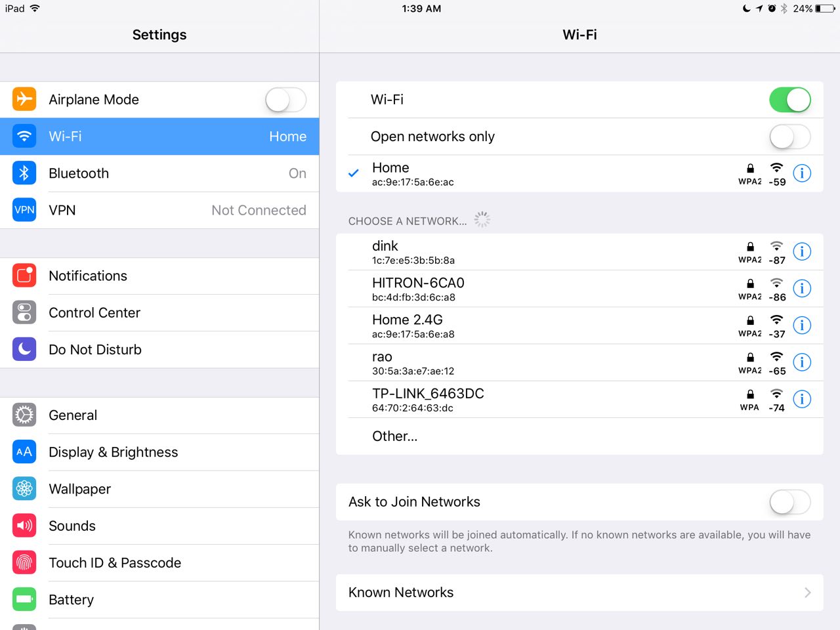Open Notifications settings
840x630 pixels.
[159, 276]
